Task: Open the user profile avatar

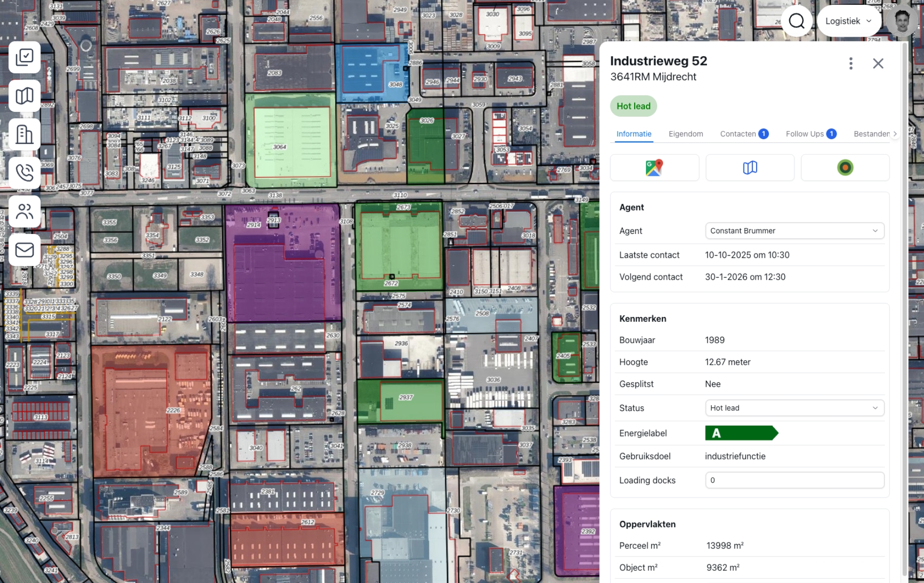Action: [x=902, y=21]
